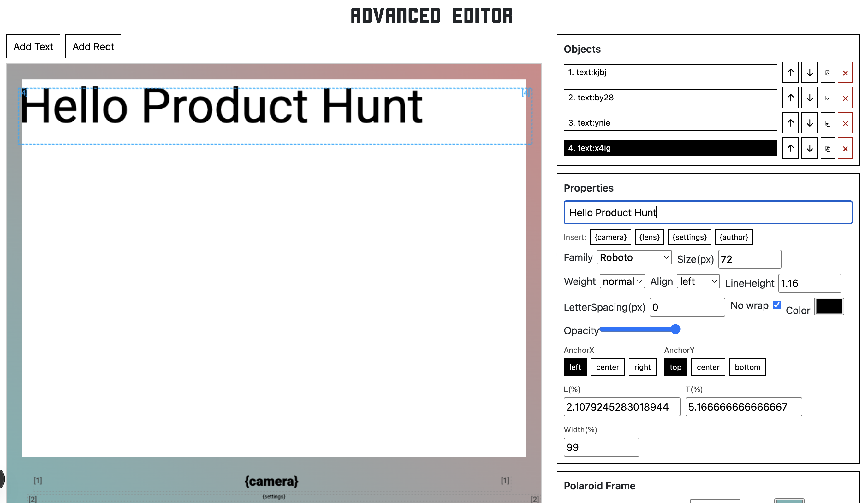Image resolution: width=868 pixels, height=503 pixels.
Task: Focus the text content field
Action: (708, 213)
